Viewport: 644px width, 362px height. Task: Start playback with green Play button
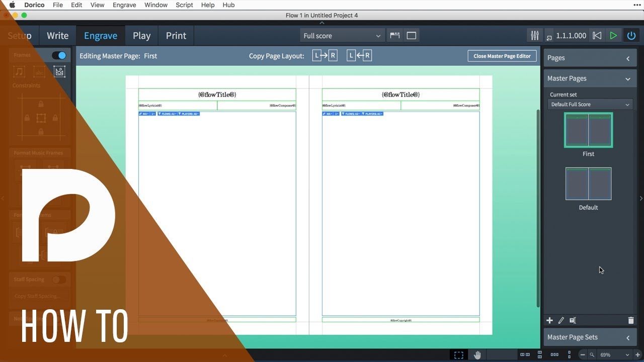(x=613, y=36)
